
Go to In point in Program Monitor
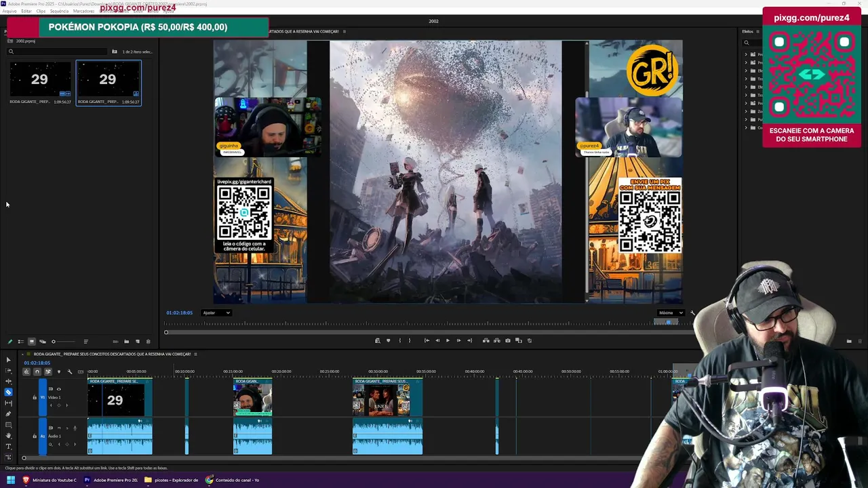pos(427,340)
